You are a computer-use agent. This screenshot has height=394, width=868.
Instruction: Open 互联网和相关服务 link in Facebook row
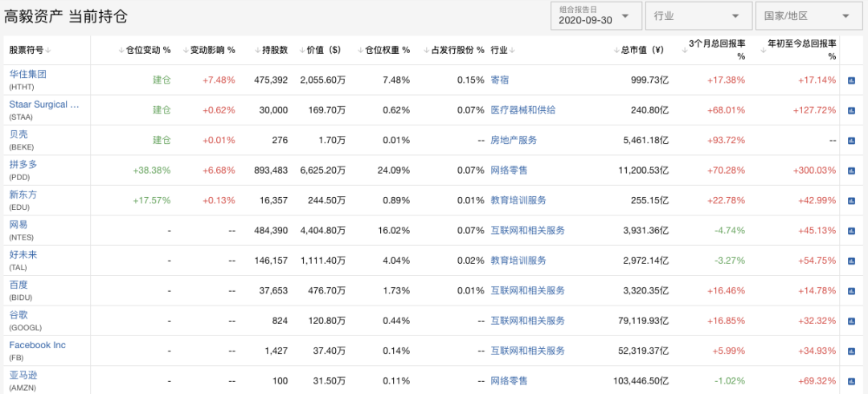pos(527,351)
